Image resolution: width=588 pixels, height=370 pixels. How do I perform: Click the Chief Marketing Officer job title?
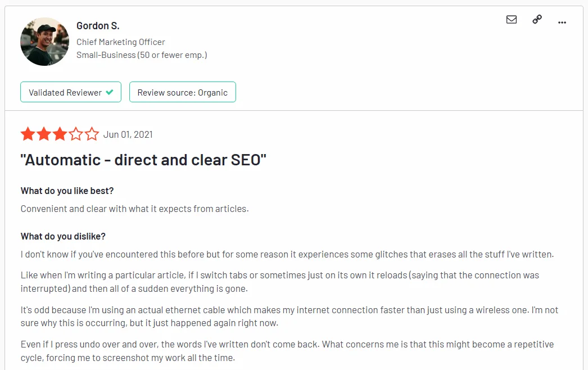121,42
